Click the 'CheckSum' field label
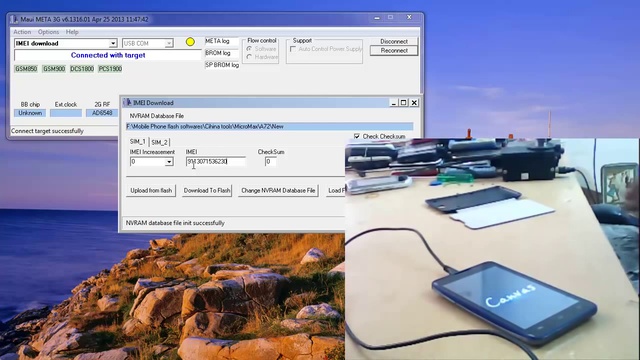Screen dimensions: 640x360 (271, 152)
